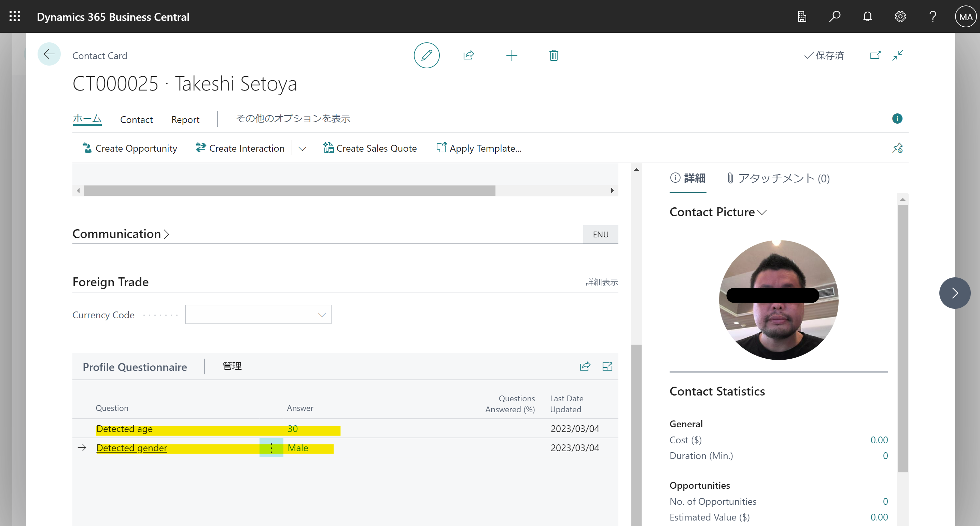The image size is (980, 526).
Task: Open notifications bell
Action: click(867, 16)
